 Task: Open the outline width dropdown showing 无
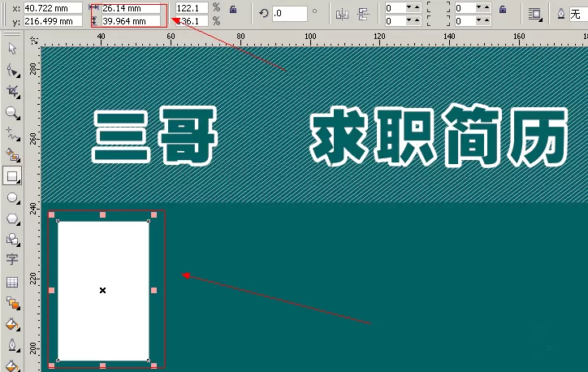pos(578,15)
